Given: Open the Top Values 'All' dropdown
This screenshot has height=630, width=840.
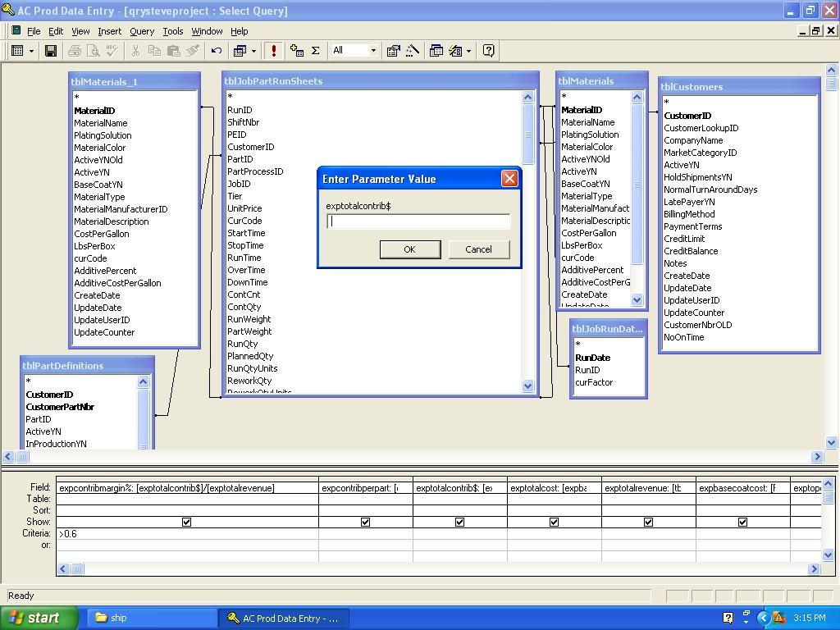Looking at the screenshot, I should click(373, 51).
